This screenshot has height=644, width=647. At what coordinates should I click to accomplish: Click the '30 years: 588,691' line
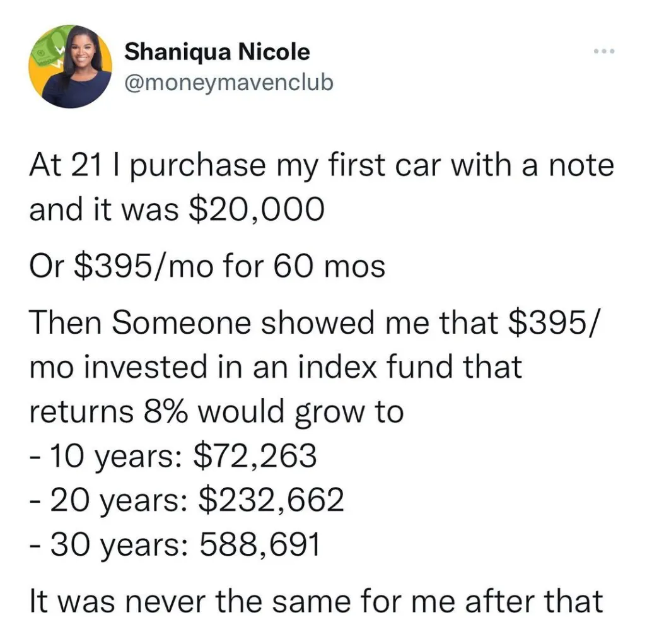tap(175, 544)
